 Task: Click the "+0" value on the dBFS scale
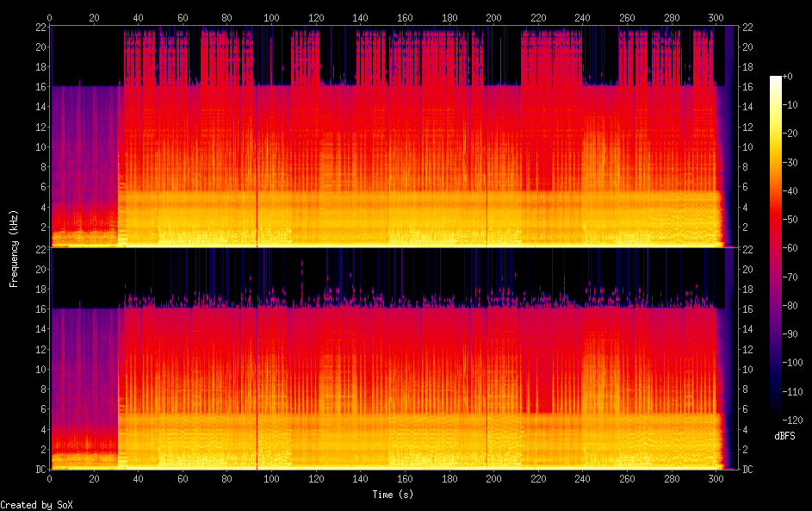click(788, 76)
